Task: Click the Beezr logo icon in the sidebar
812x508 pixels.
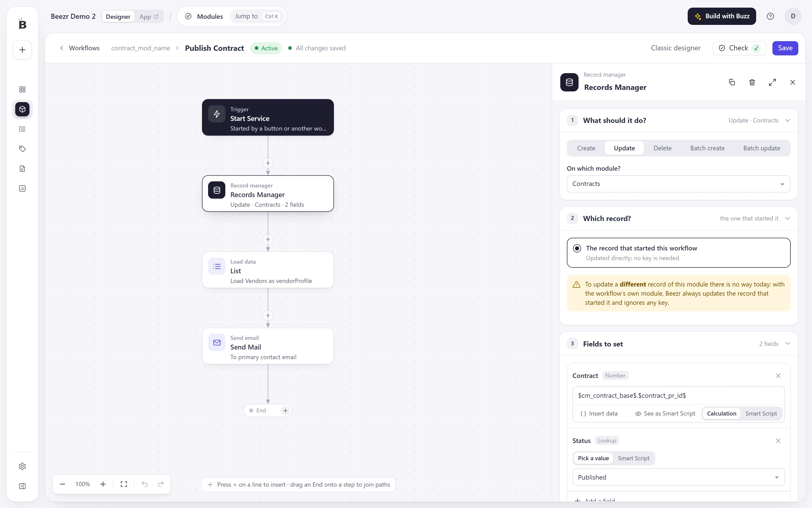Action: [x=22, y=24]
